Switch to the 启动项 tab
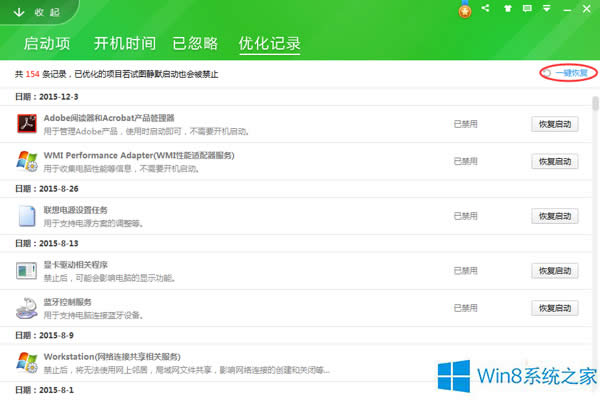The height and width of the screenshot is (400, 600). [x=47, y=43]
